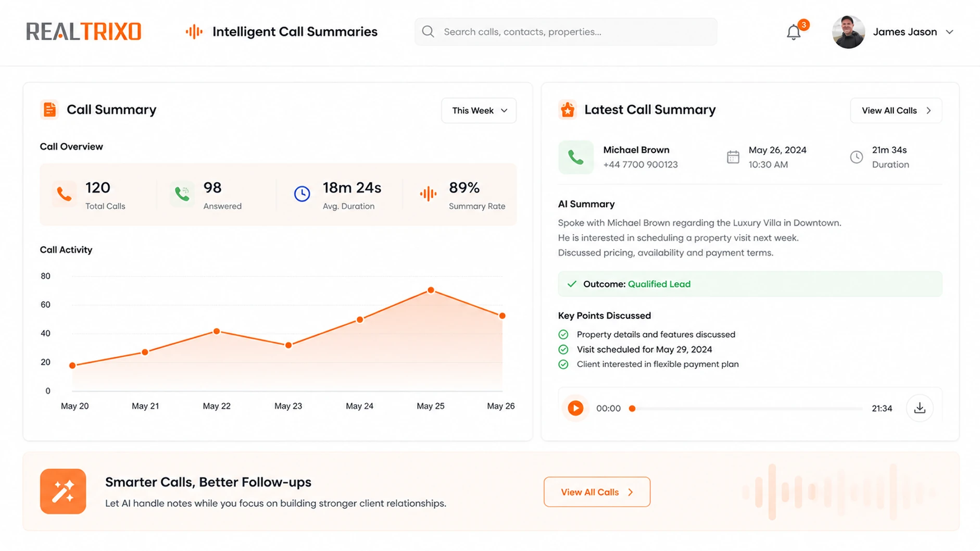Click View All Calls in Latest Call Summary
980x551 pixels.
click(x=896, y=110)
